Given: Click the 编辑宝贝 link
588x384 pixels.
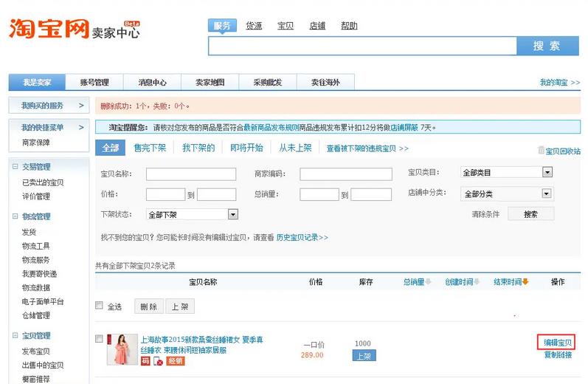Looking at the screenshot, I should pos(558,342).
